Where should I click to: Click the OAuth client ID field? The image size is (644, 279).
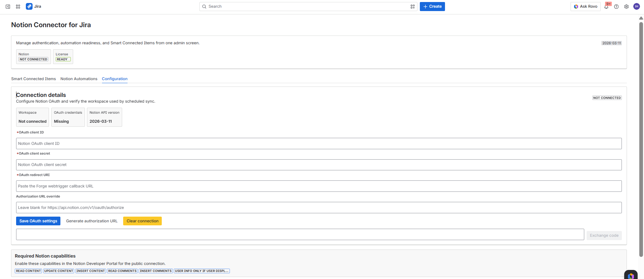319,144
